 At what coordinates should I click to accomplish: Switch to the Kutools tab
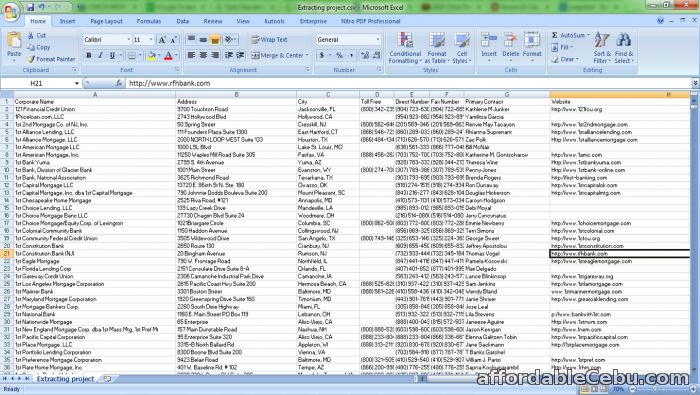click(274, 21)
